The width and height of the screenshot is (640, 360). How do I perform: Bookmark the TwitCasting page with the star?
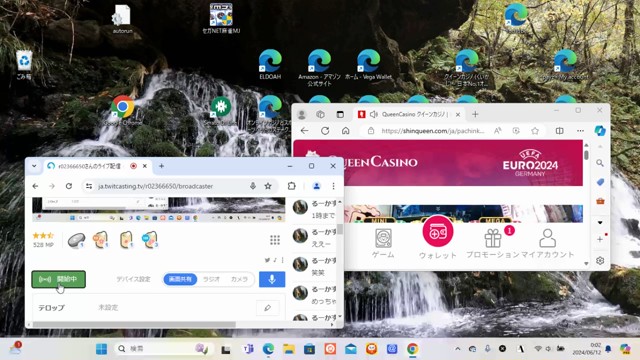coord(268,186)
